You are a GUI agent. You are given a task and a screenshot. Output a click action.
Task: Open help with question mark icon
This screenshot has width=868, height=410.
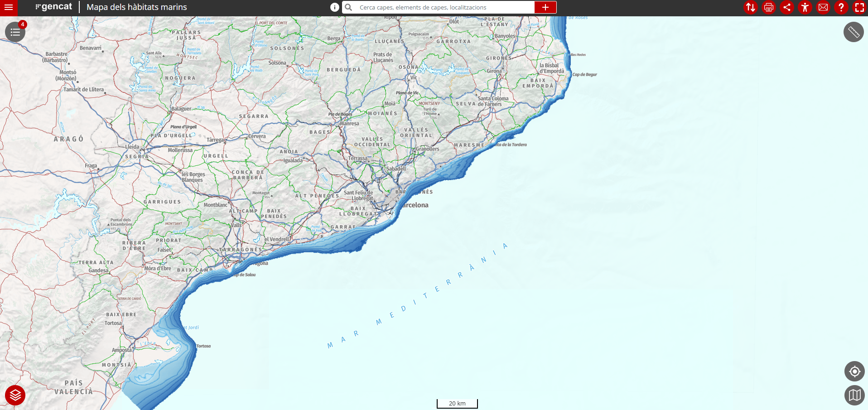tap(841, 7)
